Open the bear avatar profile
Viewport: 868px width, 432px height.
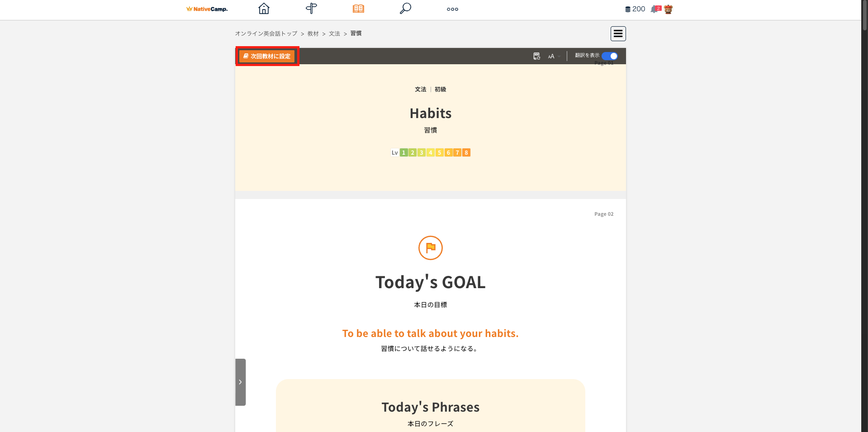(x=668, y=9)
